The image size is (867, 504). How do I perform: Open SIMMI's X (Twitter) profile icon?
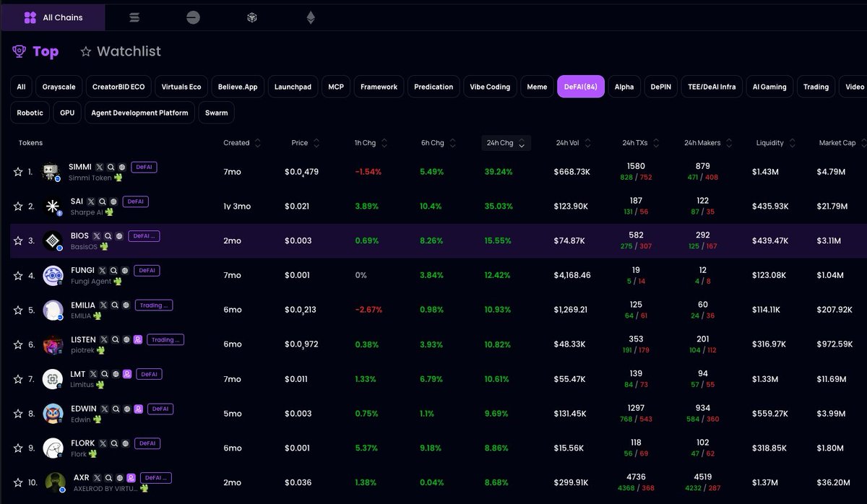point(100,167)
